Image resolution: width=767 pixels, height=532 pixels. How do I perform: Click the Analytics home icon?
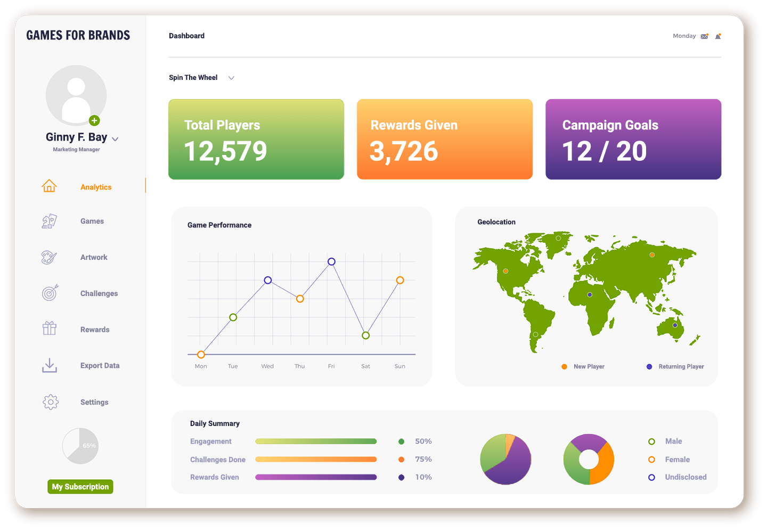point(49,186)
